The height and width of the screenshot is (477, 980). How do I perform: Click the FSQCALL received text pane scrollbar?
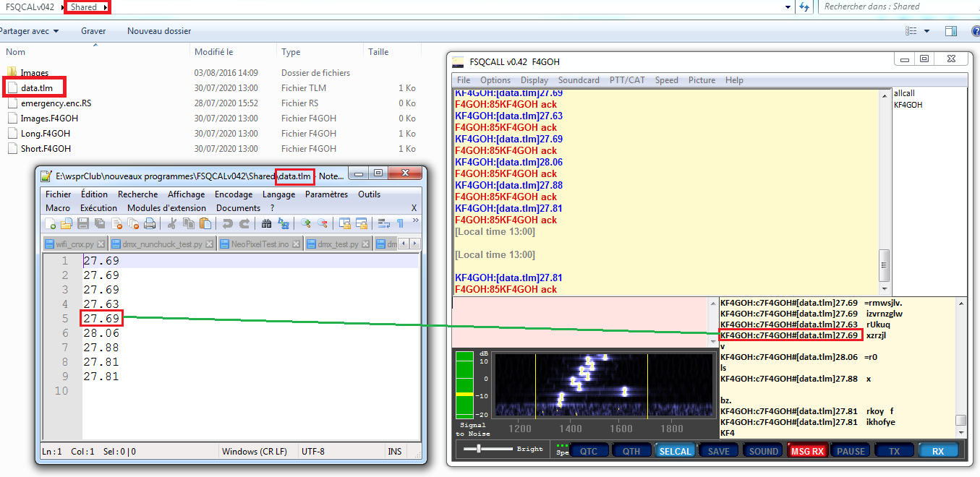884,192
